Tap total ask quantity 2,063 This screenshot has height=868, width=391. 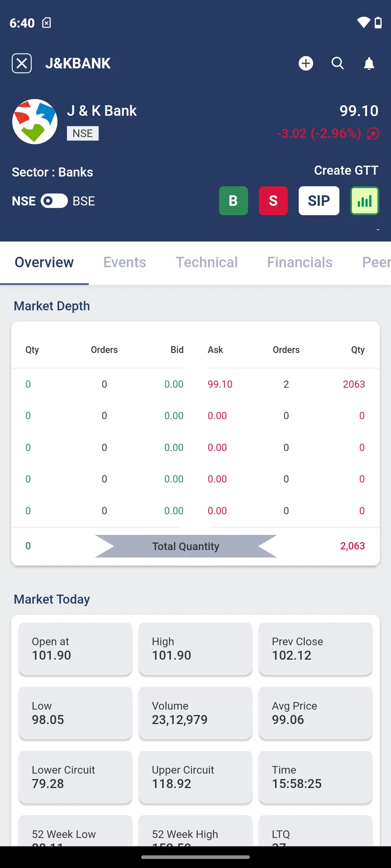(352, 546)
